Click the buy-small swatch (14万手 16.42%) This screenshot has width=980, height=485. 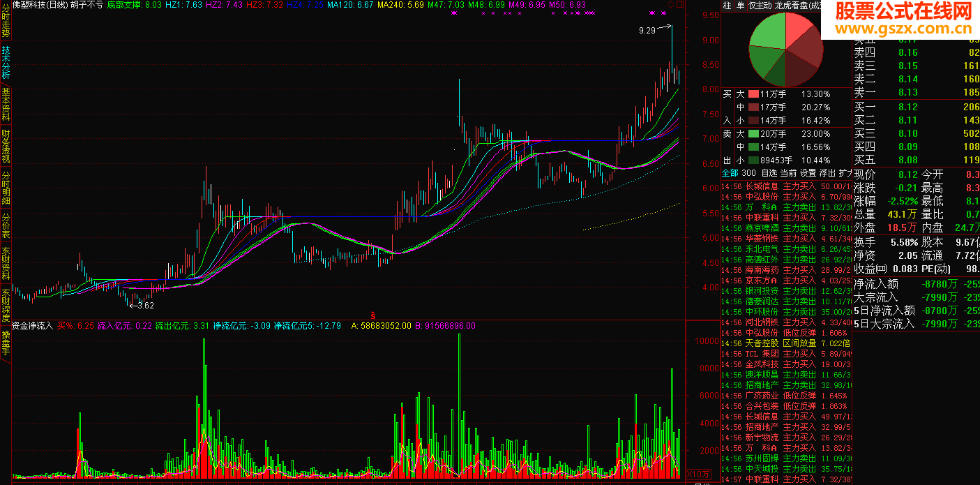pyautogui.click(x=753, y=120)
